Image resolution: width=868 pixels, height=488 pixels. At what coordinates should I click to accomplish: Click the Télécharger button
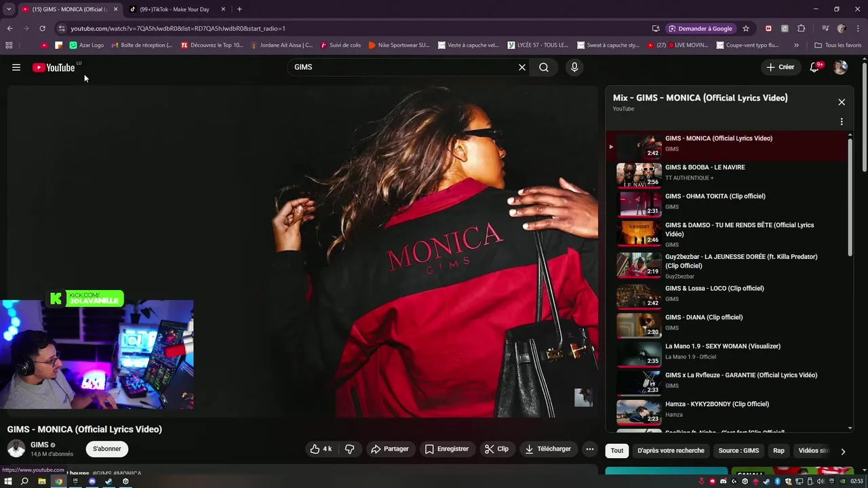click(x=549, y=449)
